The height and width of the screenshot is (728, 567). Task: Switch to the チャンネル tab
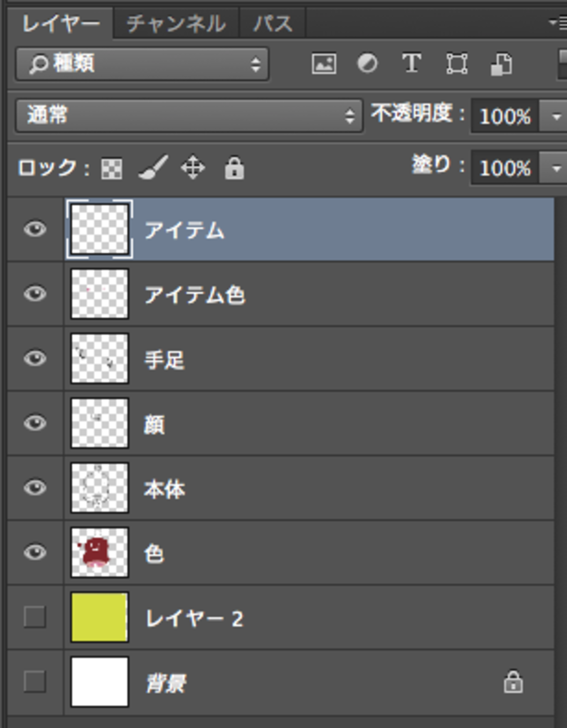176,24
